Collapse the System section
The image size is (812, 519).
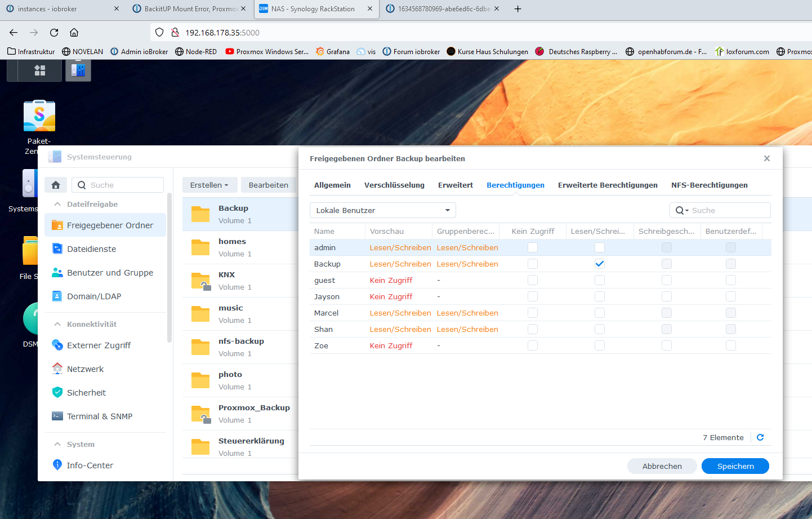coord(57,444)
